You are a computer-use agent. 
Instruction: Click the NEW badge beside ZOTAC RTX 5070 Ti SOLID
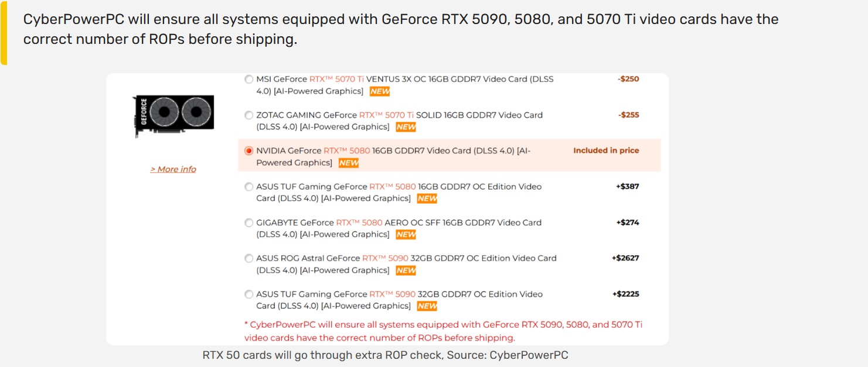pos(406,127)
